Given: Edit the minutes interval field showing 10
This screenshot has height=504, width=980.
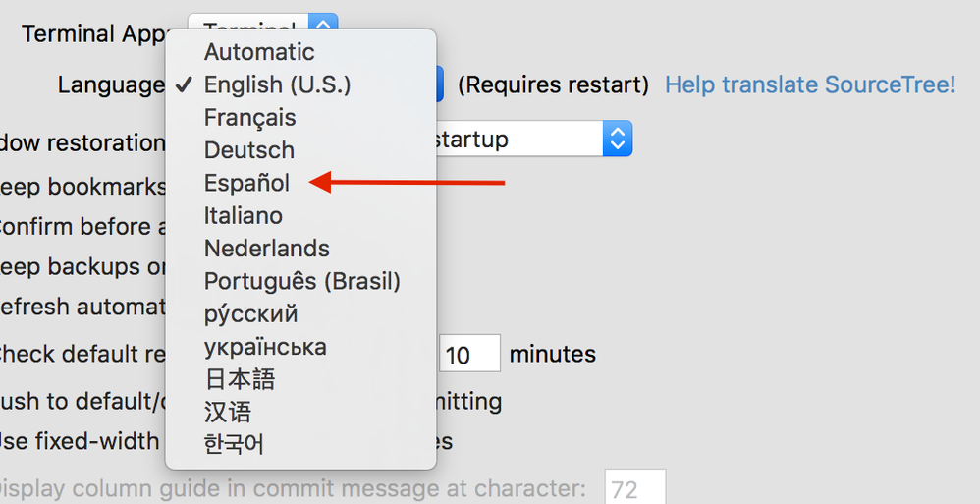Looking at the screenshot, I should pyautogui.click(x=469, y=354).
